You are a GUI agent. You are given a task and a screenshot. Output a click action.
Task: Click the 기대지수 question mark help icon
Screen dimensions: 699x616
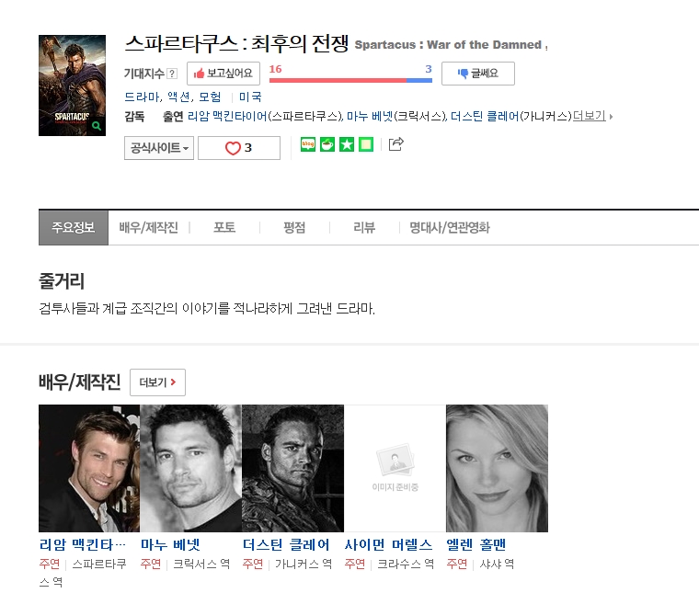pyautogui.click(x=172, y=74)
